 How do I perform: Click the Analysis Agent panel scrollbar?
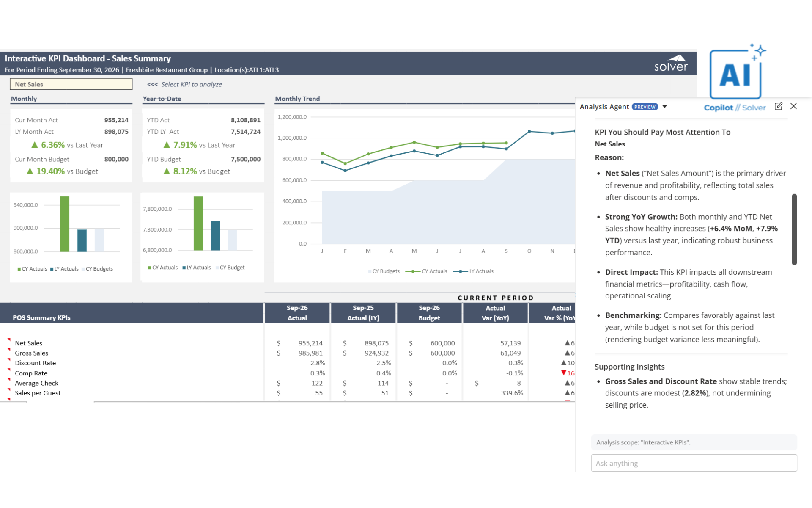[x=794, y=229]
